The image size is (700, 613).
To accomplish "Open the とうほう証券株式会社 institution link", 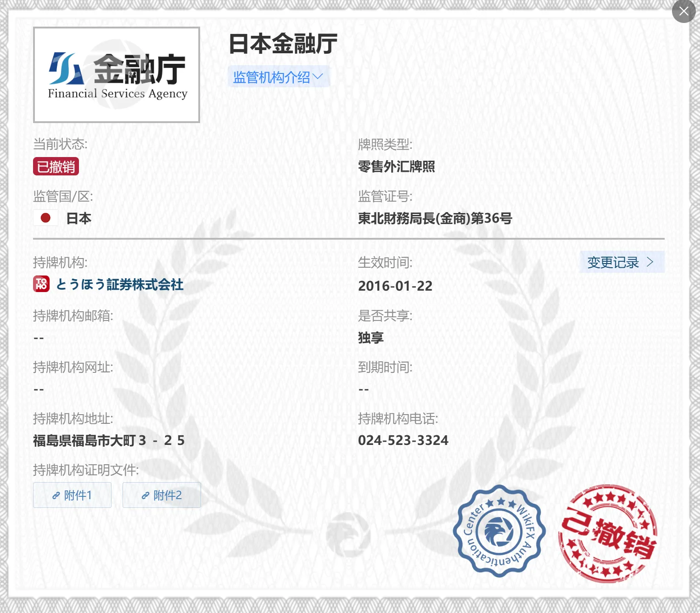I will (x=119, y=285).
